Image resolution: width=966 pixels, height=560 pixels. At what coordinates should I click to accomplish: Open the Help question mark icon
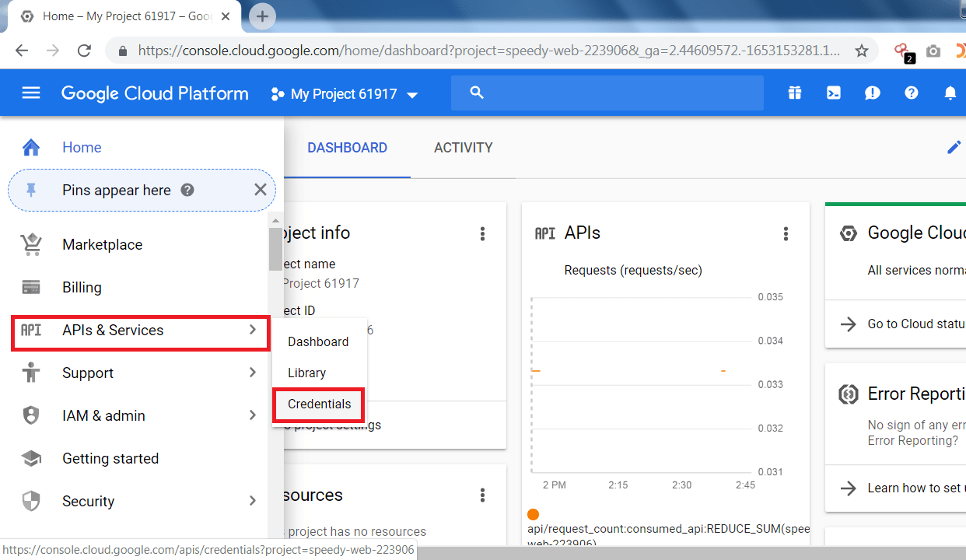point(911,93)
